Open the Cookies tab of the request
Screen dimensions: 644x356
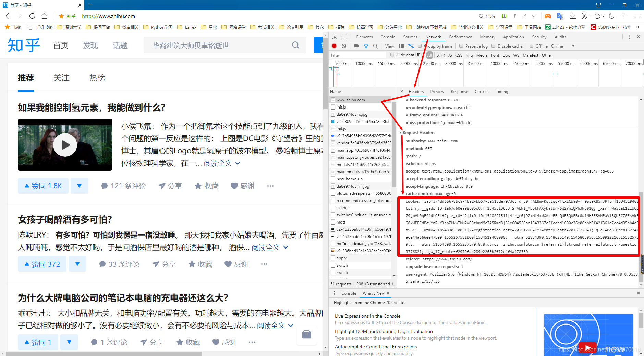coord(482,92)
